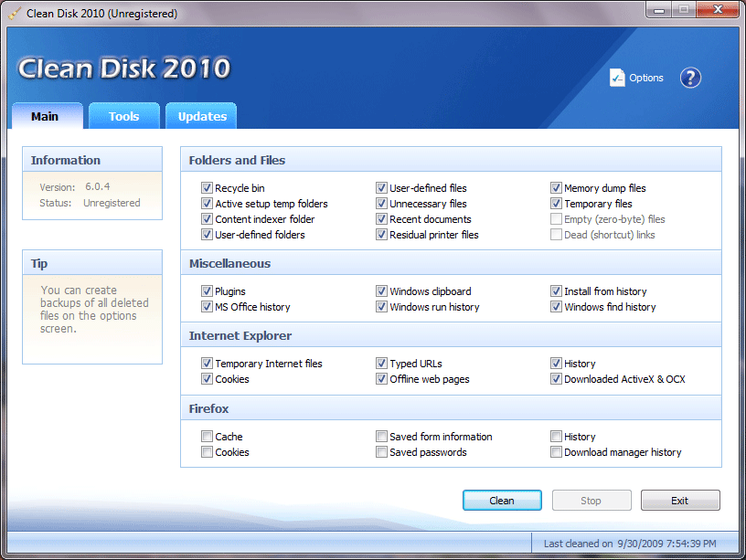Disable Memory dump files option
746x560 pixels.
557,188
